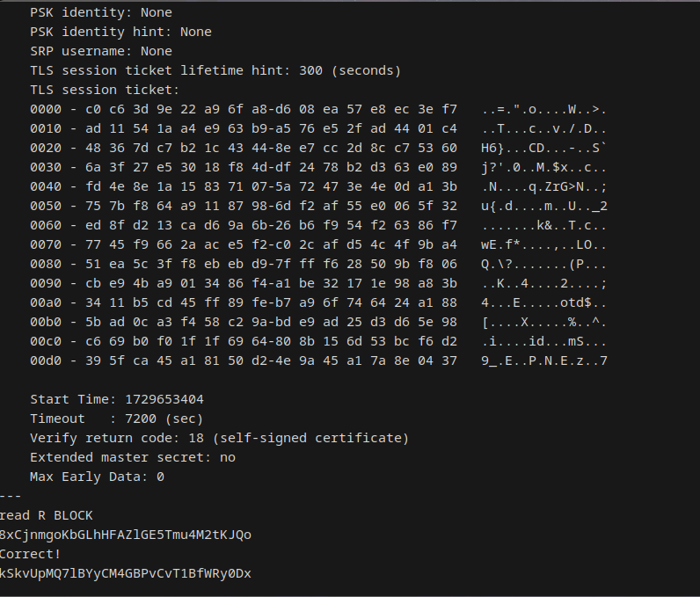
Task: Click the ASCII text "9_.E..P.N.E.z..7"
Action: [544, 360]
